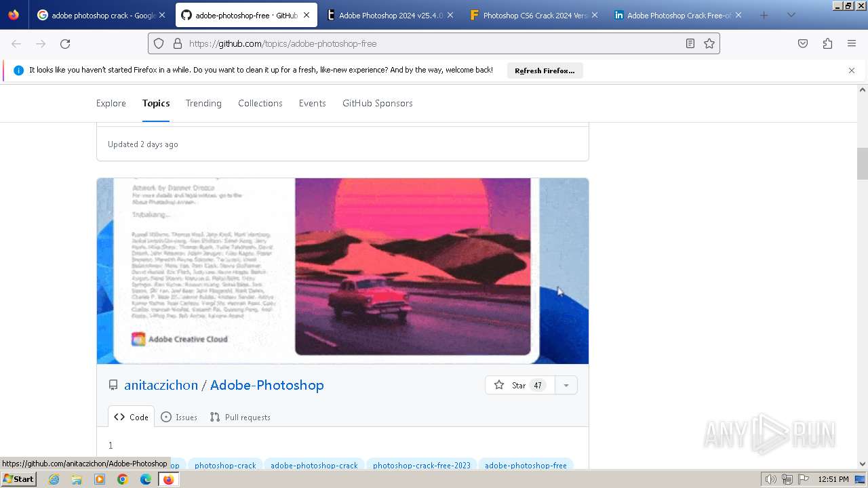Click the Refresh Firefox button
The height and width of the screenshot is (488, 868).
(545, 70)
